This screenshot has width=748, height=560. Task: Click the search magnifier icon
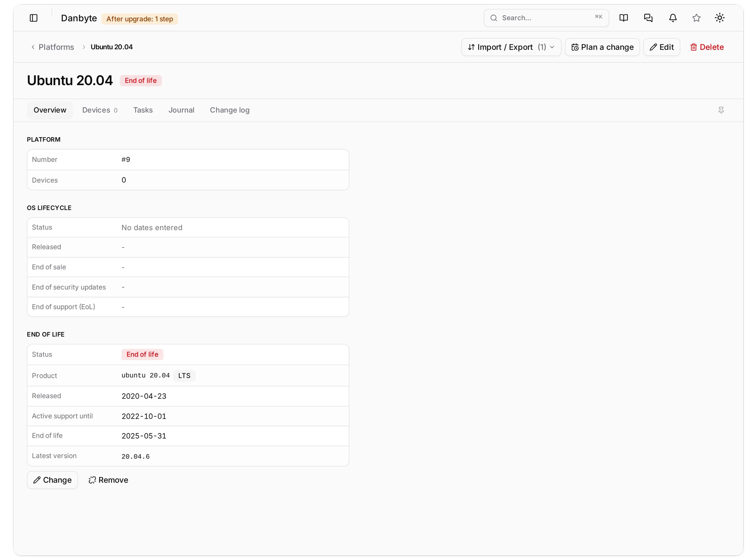tap(494, 18)
